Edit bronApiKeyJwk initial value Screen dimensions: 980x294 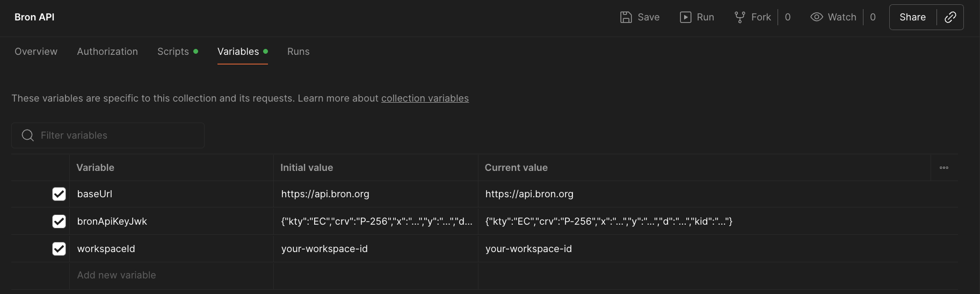tap(376, 221)
